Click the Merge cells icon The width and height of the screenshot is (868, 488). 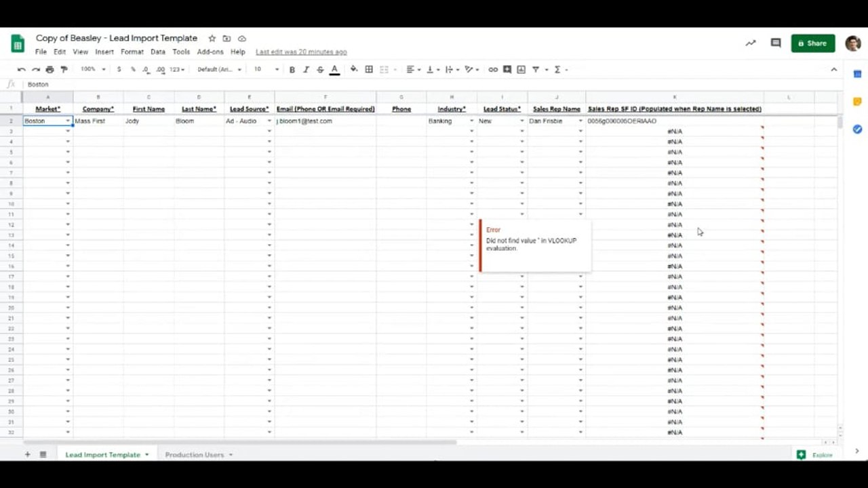click(x=384, y=69)
